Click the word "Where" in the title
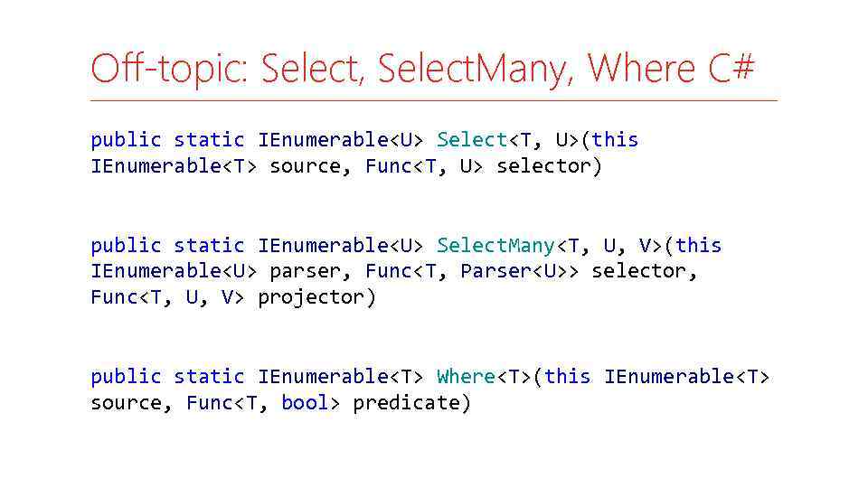868x488 pixels. [641, 69]
